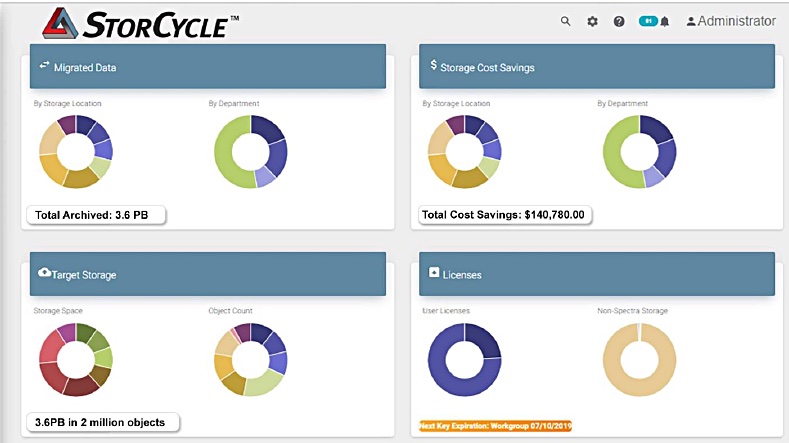Open the help question mark icon
Image resolution: width=789 pixels, height=443 pixels.
pos(619,21)
